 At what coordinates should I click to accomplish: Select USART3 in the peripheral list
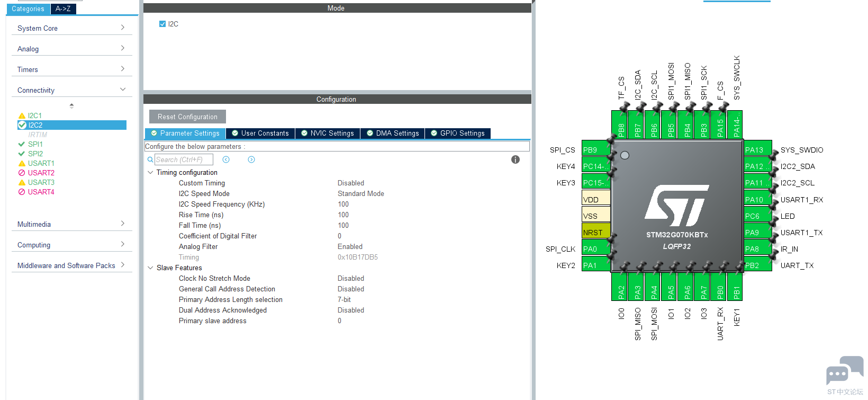point(41,182)
